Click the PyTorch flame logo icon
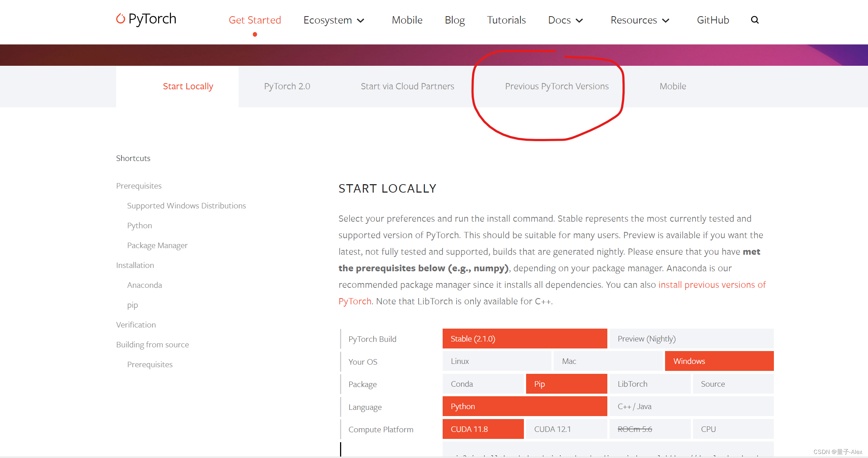 121,18
